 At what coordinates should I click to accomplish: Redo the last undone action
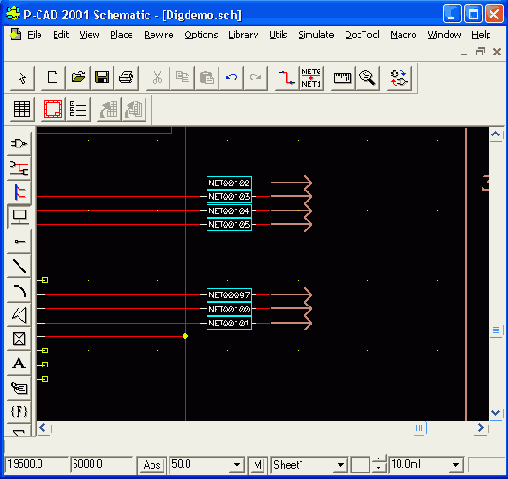[x=255, y=78]
